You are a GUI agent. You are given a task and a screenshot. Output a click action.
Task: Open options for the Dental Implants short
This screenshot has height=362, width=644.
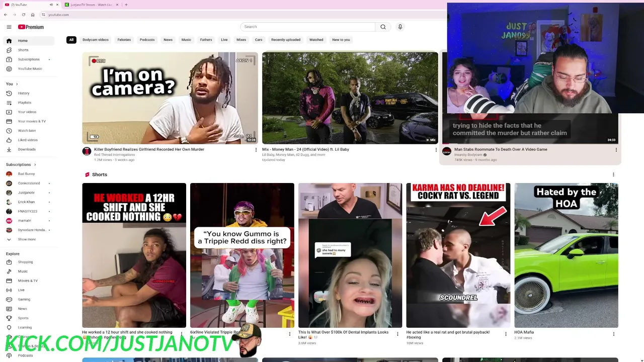pyautogui.click(x=397, y=334)
